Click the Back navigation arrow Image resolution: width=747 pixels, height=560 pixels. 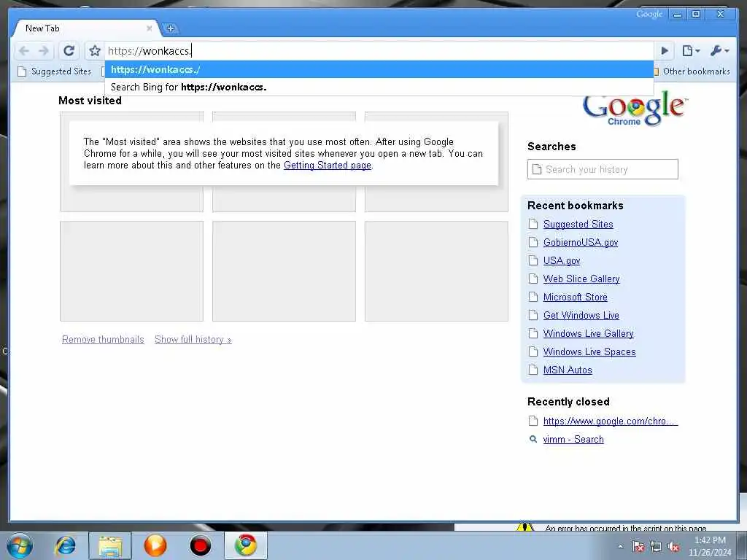(x=24, y=50)
